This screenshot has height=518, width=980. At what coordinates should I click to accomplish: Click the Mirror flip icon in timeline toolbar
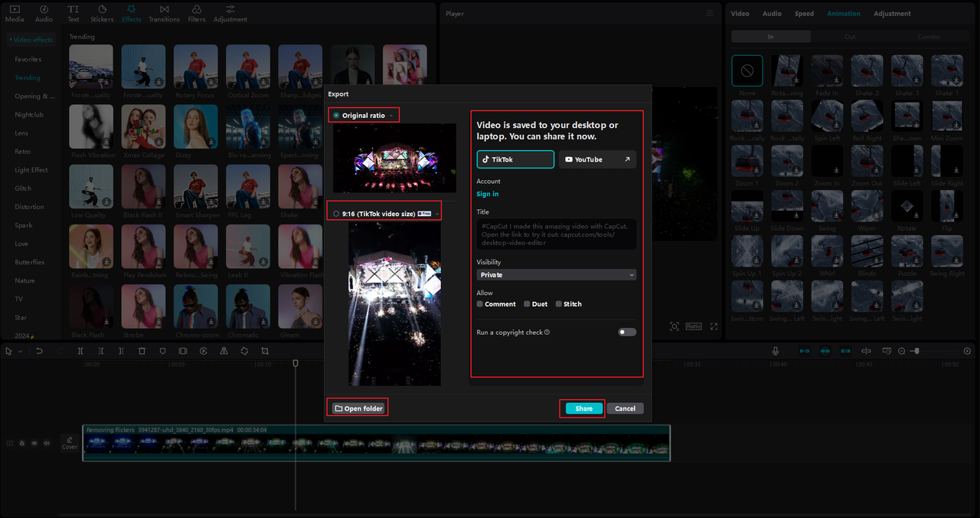[224, 351]
